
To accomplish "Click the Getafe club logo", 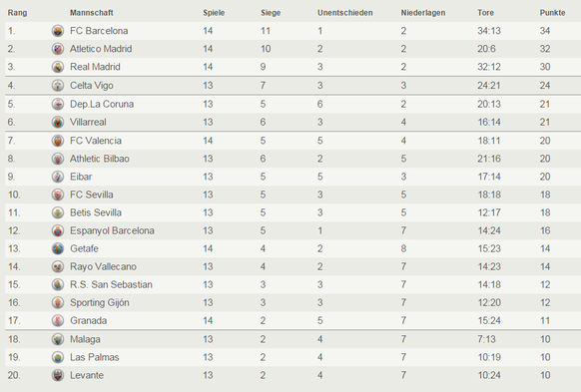I will (x=58, y=248).
